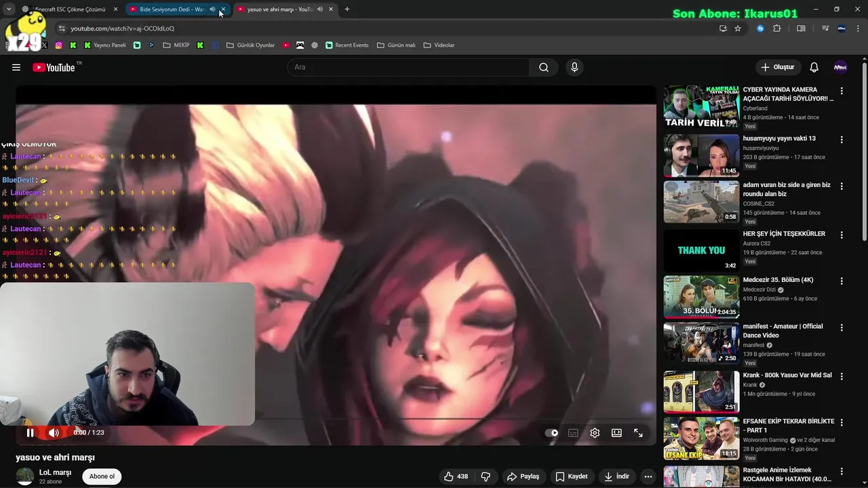Switch the player to theater mode
868x488 pixels.
(x=616, y=433)
